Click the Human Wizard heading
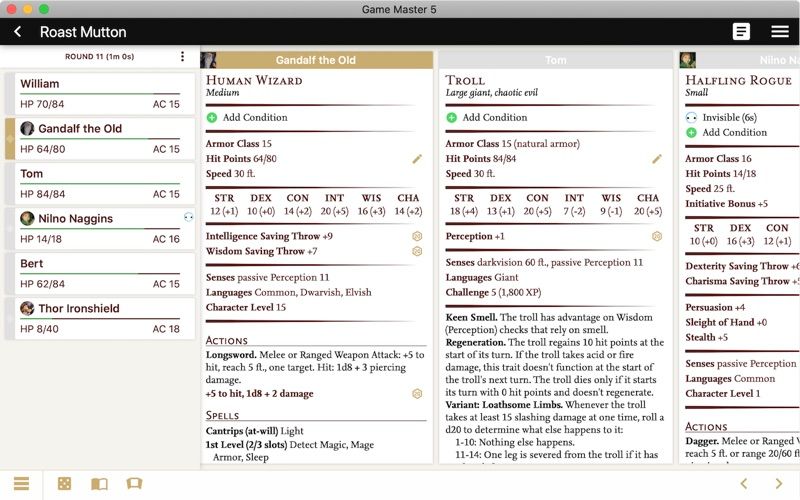Viewport: 800px width, 500px height. pos(254,80)
